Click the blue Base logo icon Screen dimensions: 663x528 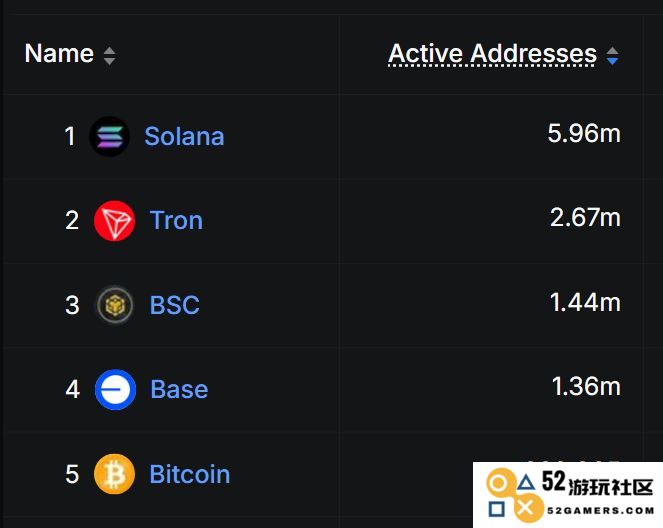coord(115,389)
